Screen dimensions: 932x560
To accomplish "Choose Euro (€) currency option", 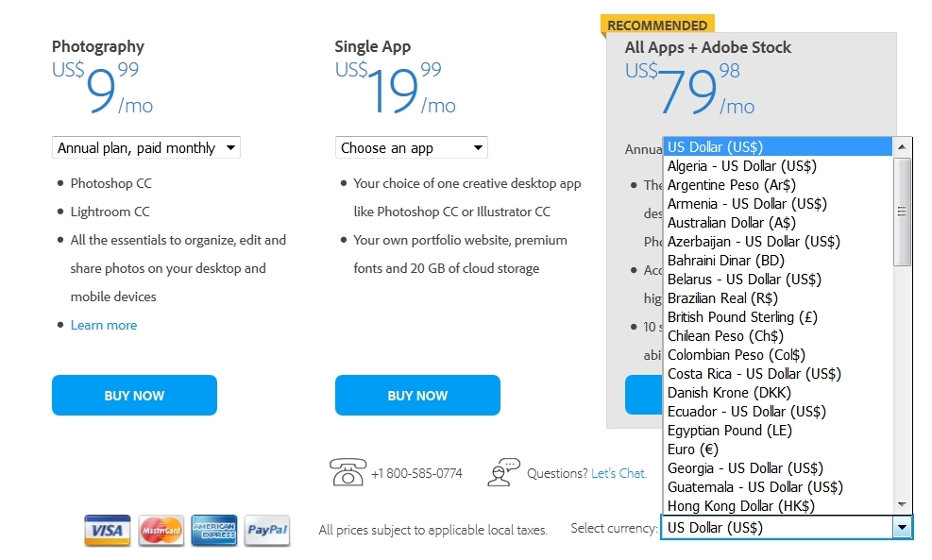I will pyautogui.click(x=694, y=450).
